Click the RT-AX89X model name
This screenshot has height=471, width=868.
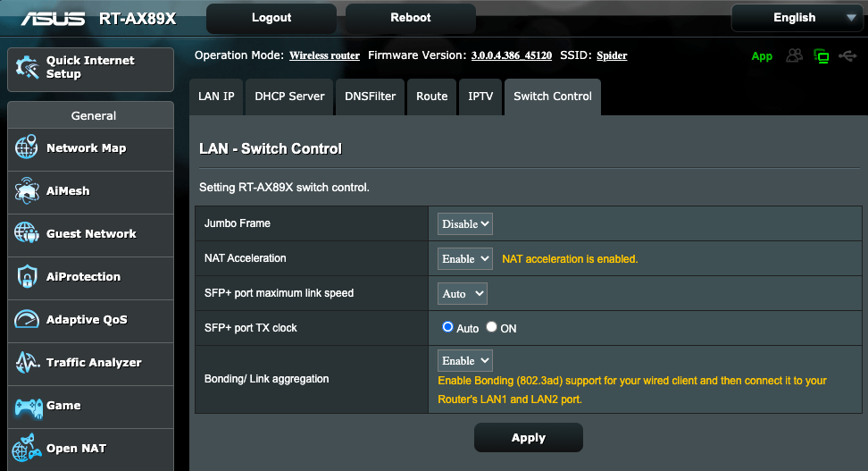pos(138,19)
